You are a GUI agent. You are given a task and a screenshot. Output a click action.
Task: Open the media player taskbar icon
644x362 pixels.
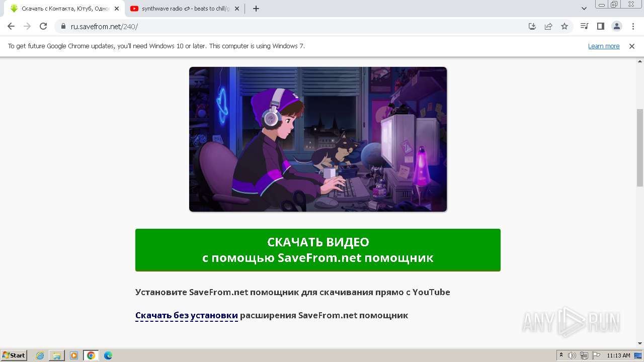(x=74, y=355)
